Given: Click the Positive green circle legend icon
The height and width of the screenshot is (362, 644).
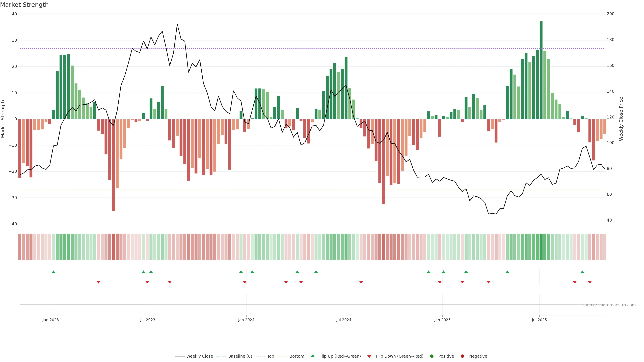Looking at the screenshot, I should coord(432,356).
